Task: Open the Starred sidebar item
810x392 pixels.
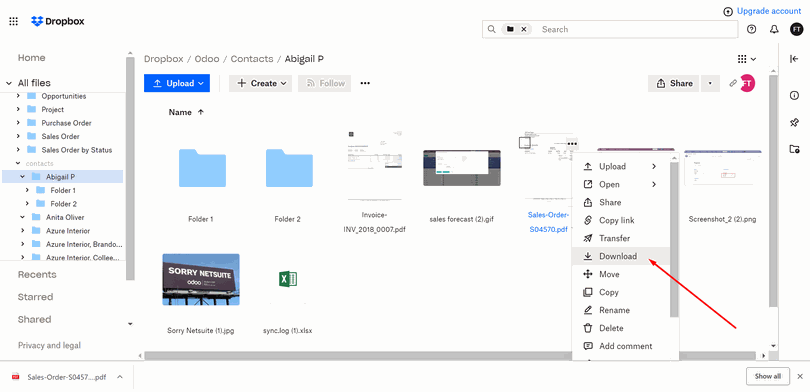Action: [x=36, y=297]
